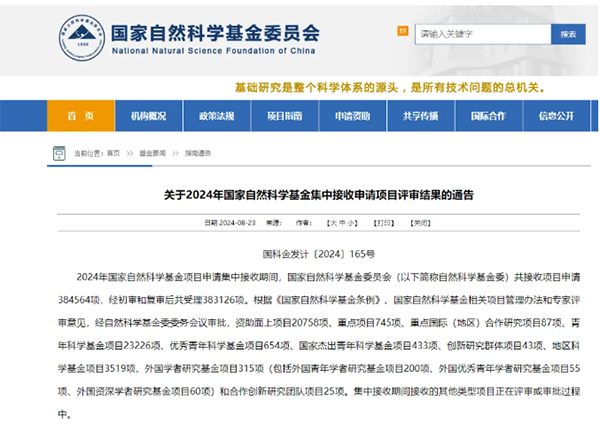Focus the keyword search input field
Screen dimensions: 600x424
[483, 34]
